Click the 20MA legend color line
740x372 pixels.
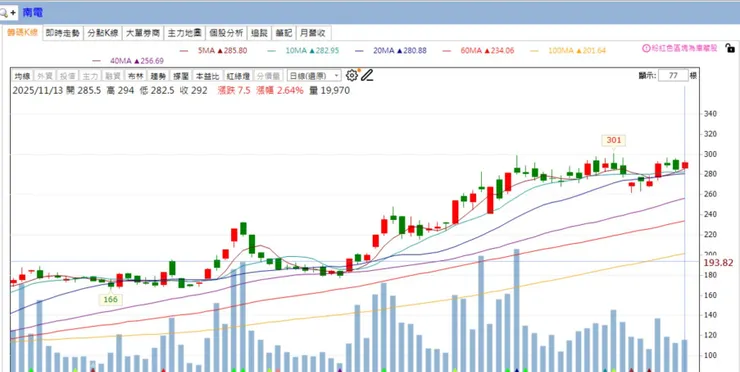tap(359, 51)
